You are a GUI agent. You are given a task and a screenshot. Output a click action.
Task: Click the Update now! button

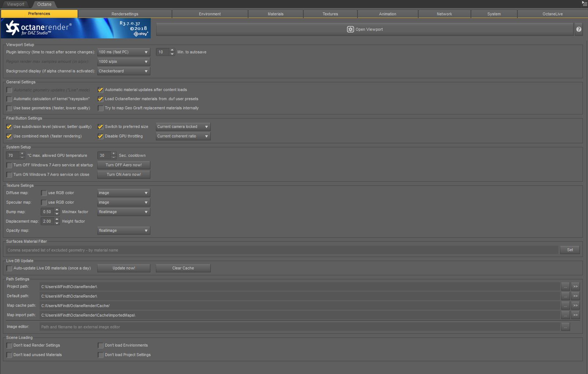tap(124, 268)
